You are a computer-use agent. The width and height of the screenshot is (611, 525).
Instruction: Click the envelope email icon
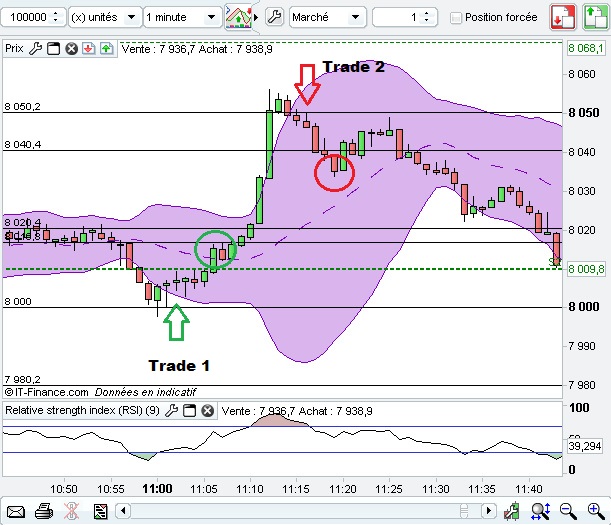click(x=16, y=511)
